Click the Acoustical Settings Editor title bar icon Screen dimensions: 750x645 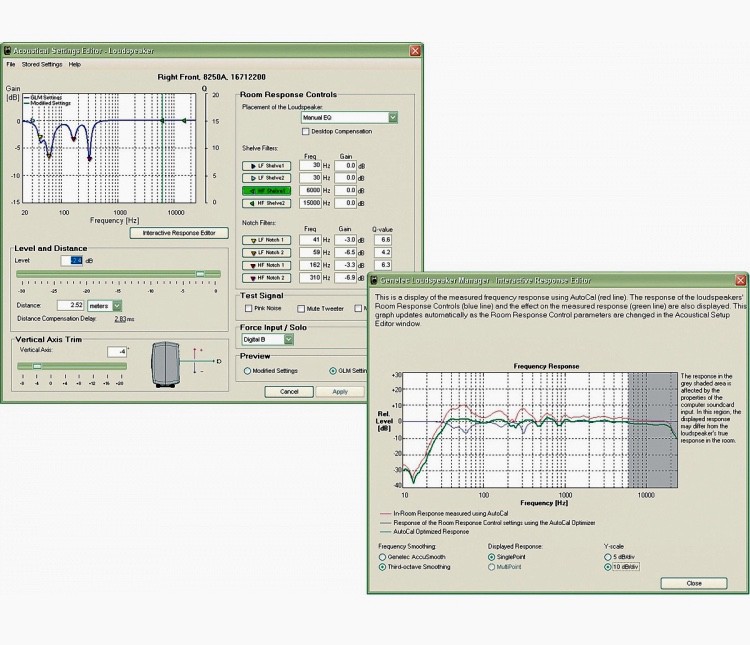(7, 51)
